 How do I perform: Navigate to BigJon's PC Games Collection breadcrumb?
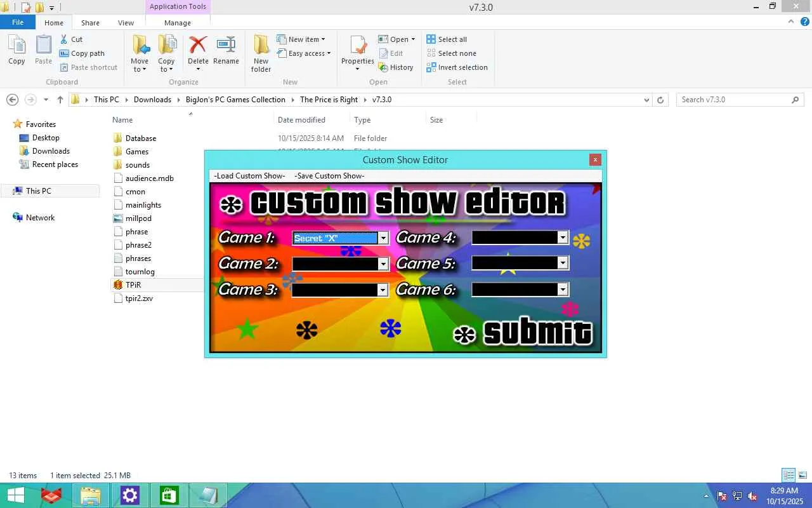pos(235,100)
